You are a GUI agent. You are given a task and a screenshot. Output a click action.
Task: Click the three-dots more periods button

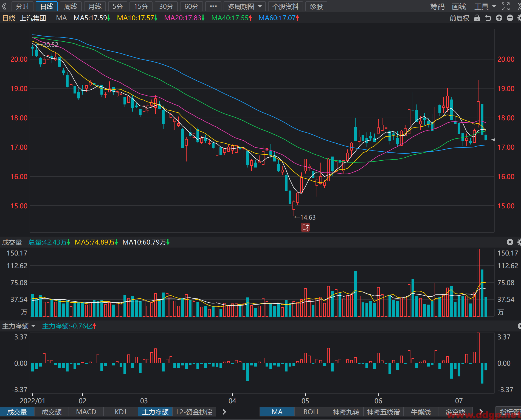click(x=213, y=6)
